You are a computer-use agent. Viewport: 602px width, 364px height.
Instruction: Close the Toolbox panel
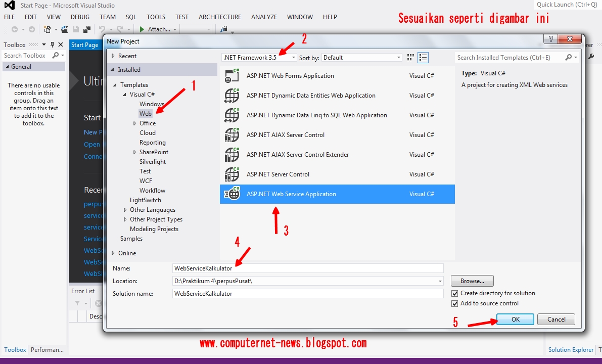[61, 44]
